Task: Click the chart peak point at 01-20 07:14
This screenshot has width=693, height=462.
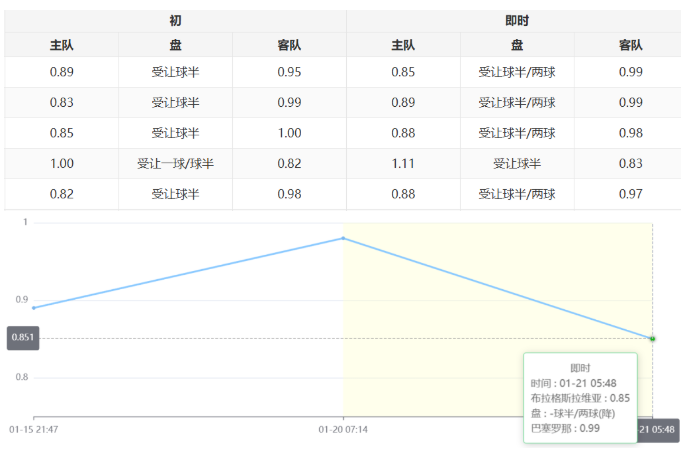Action: click(x=343, y=238)
